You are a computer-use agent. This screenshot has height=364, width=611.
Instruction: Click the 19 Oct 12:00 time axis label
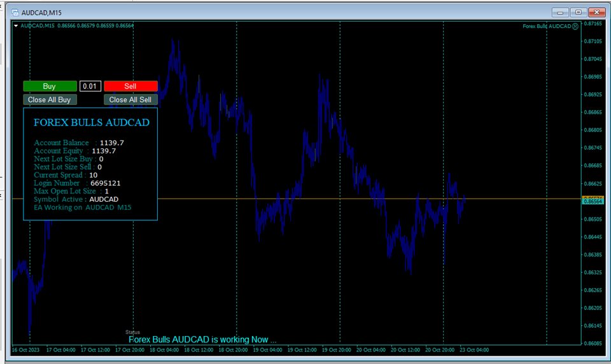302,350
